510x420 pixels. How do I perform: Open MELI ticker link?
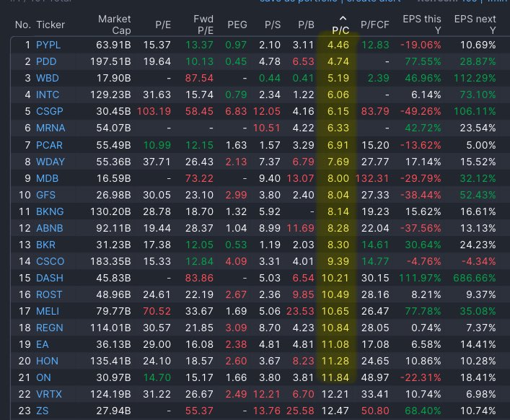(x=48, y=311)
